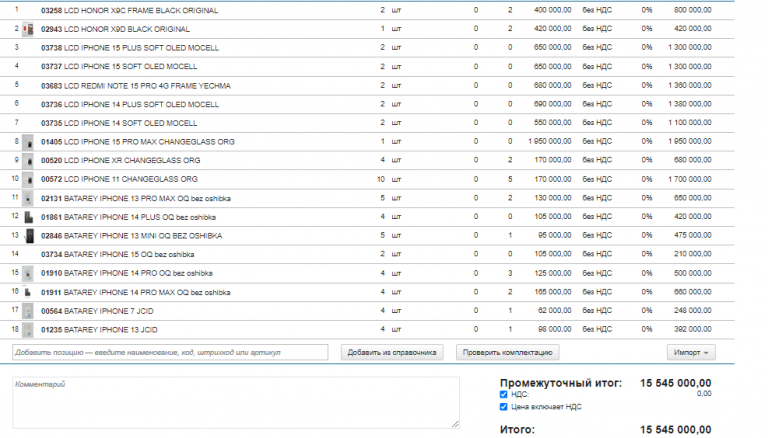This screenshot has width=768, height=438.
Task: Select row 03735 LCD IPHONE 14 SOFT OLED MOCELL
Action: (x=367, y=123)
